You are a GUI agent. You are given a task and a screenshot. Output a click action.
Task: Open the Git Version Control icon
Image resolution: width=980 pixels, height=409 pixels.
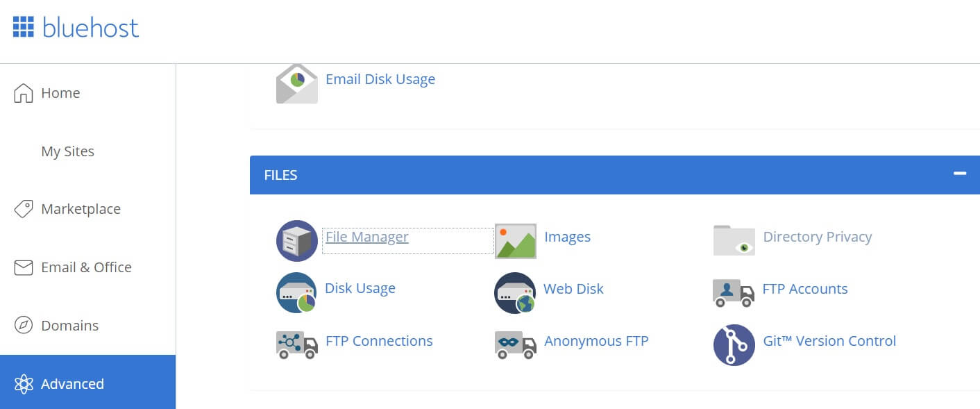(x=734, y=344)
